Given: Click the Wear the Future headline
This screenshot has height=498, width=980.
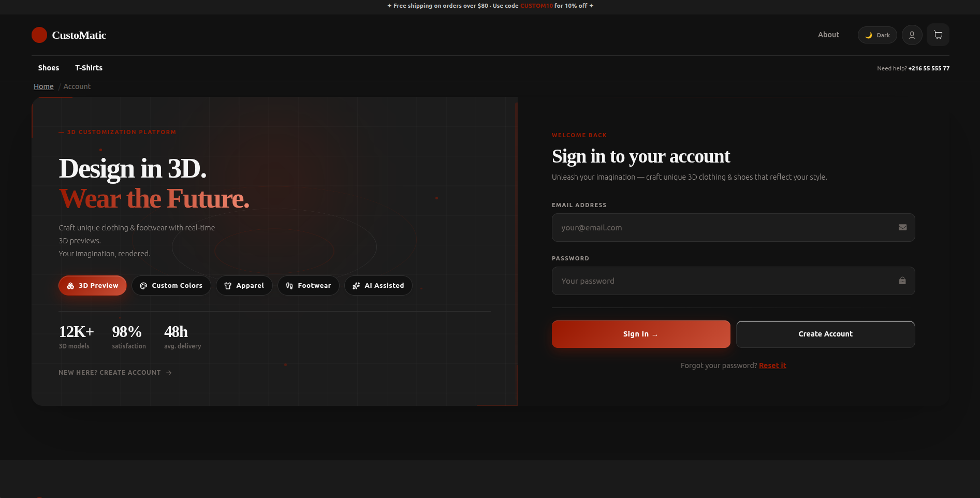Looking at the screenshot, I should point(154,198).
